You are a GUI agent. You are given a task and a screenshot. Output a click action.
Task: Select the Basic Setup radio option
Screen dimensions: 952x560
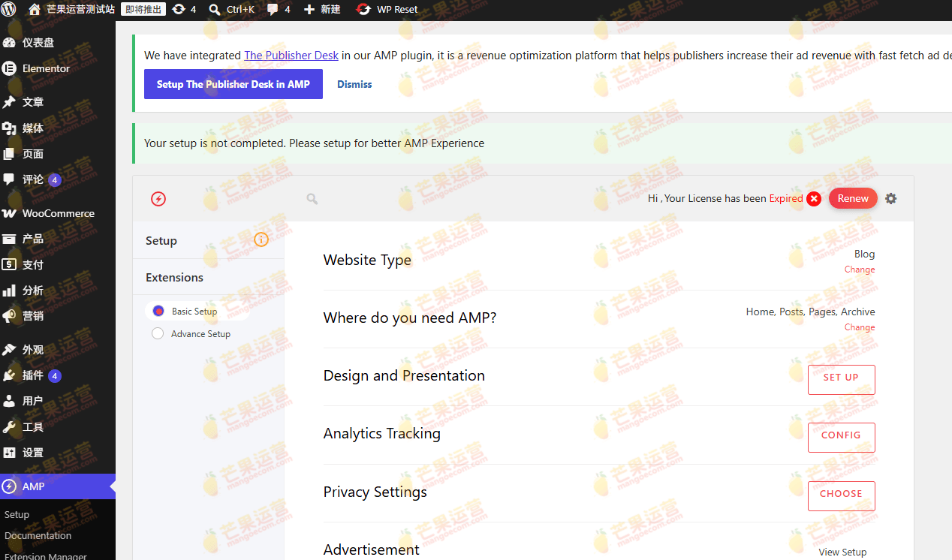click(158, 311)
